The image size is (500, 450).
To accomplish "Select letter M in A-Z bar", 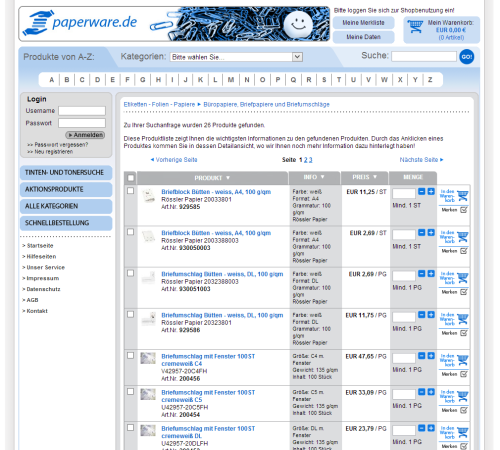I will [231, 80].
